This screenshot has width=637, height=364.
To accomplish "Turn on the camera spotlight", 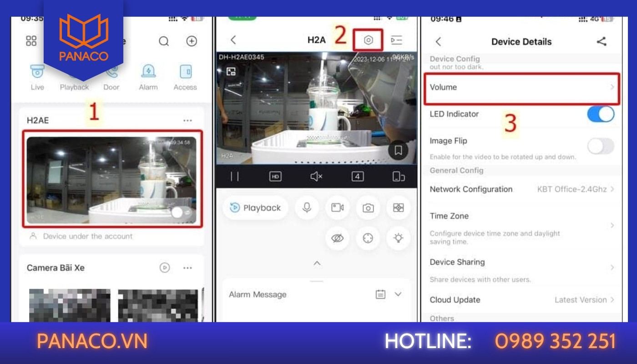I will [x=398, y=238].
